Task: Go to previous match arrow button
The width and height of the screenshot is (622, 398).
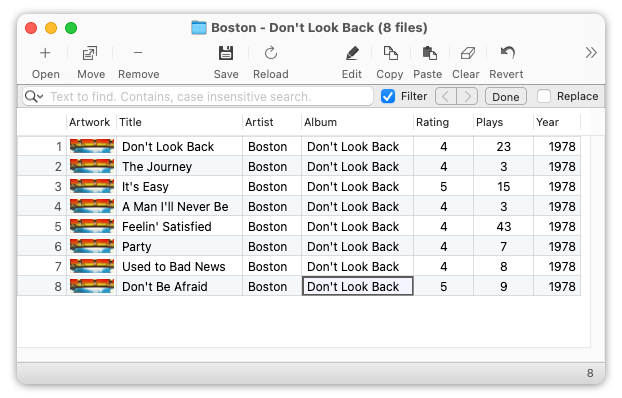Action: (446, 96)
